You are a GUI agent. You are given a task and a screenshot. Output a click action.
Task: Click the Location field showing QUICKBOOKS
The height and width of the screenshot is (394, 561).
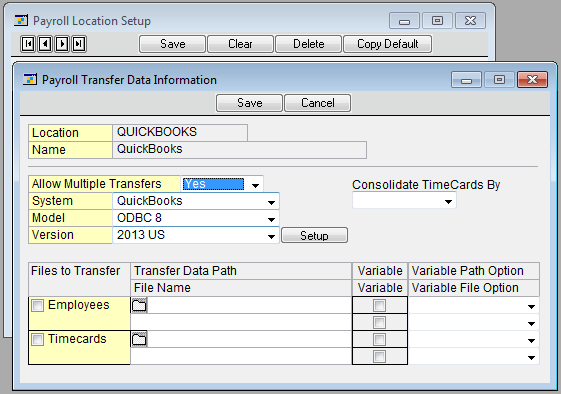pos(180,132)
